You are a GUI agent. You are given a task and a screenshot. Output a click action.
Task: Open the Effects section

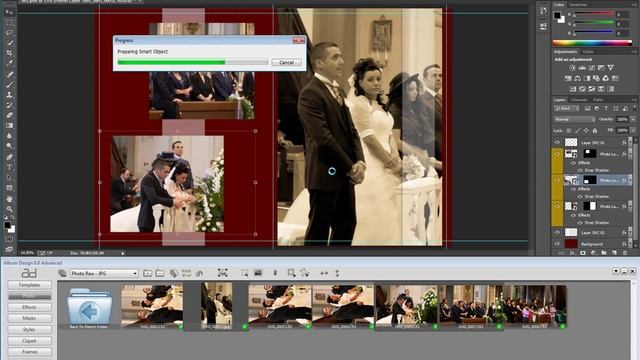tap(29, 307)
